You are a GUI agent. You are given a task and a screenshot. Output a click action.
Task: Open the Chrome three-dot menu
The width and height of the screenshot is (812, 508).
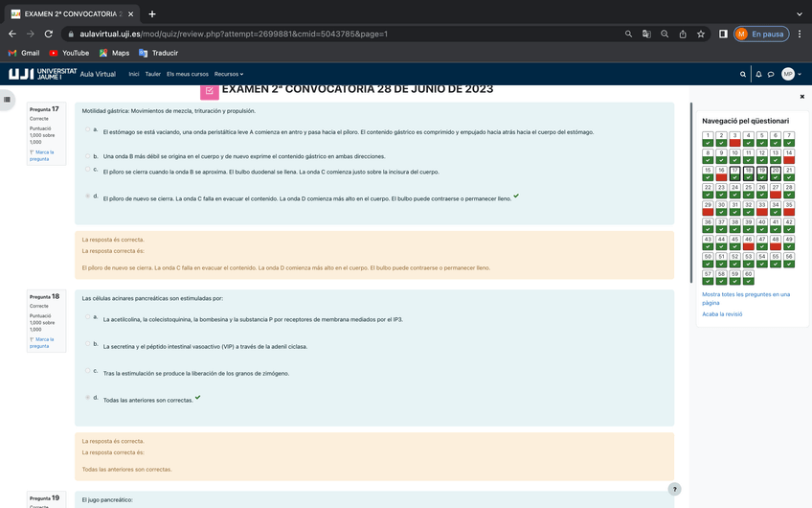point(799,34)
